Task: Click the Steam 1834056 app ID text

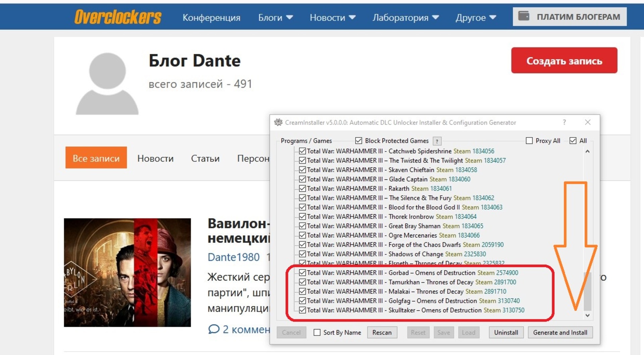Action: coord(474,151)
